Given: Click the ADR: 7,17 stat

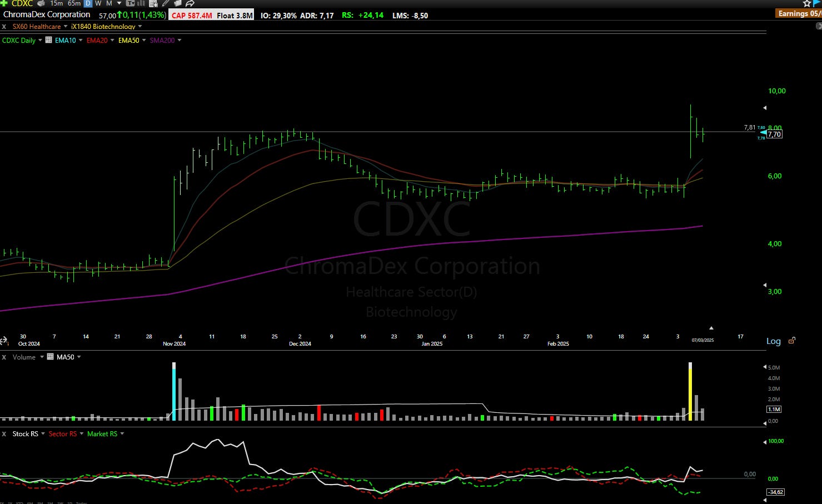Looking at the screenshot, I should tap(317, 16).
